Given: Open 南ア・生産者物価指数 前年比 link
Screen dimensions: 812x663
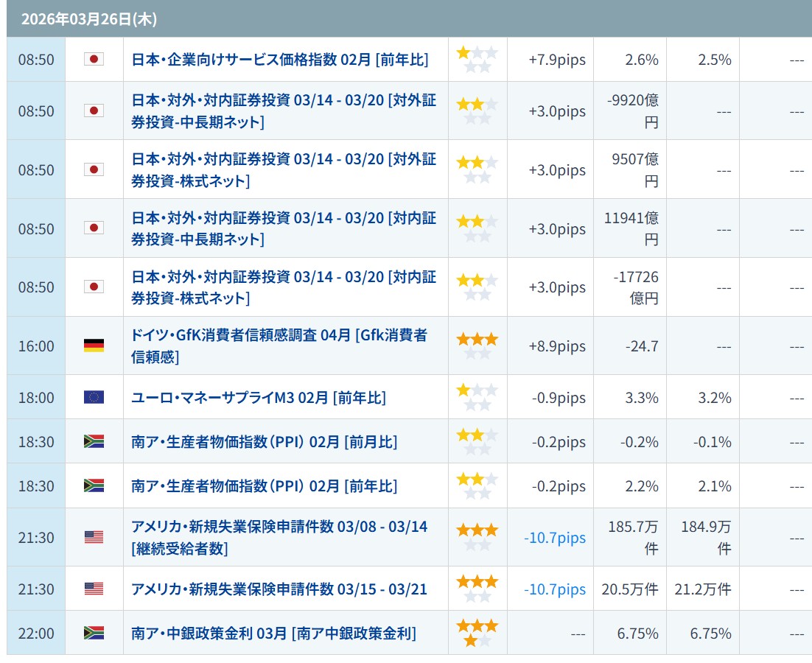Looking at the screenshot, I should (x=264, y=486).
